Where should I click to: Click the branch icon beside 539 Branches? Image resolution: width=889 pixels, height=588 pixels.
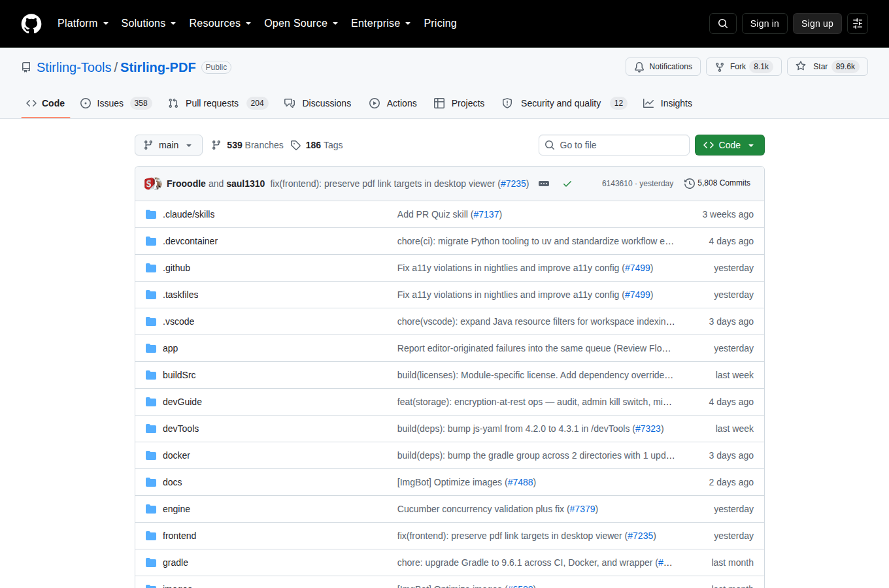pyautogui.click(x=216, y=145)
